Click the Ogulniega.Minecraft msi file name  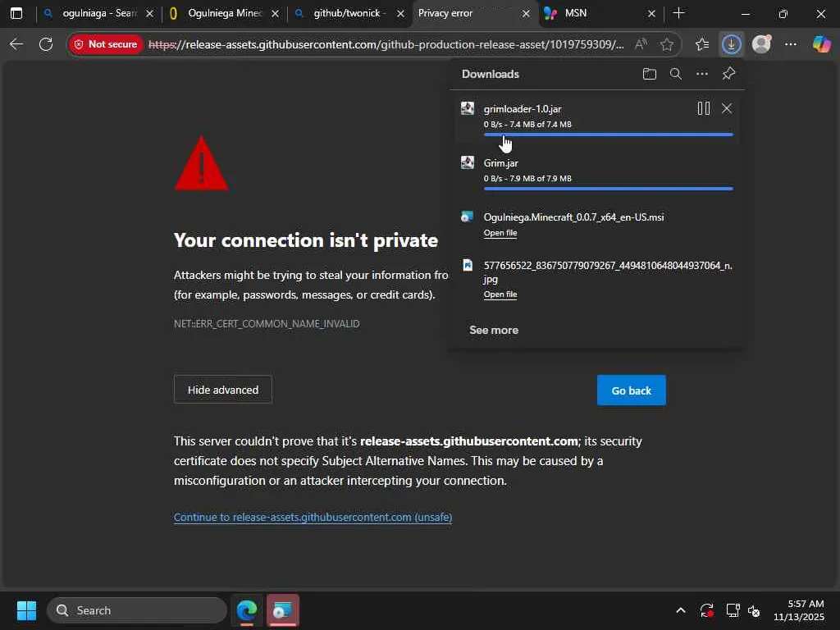(573, 217)
